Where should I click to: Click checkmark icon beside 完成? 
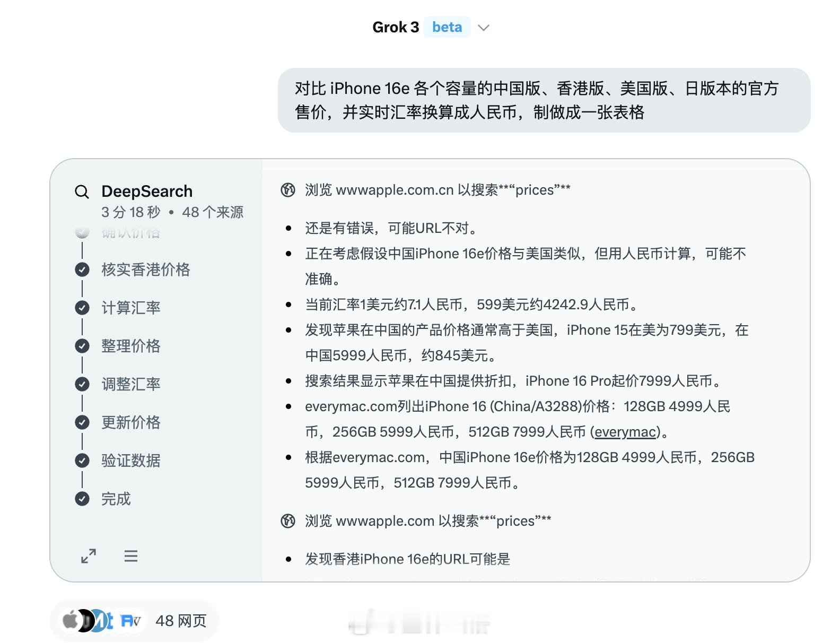coord(82,499)
